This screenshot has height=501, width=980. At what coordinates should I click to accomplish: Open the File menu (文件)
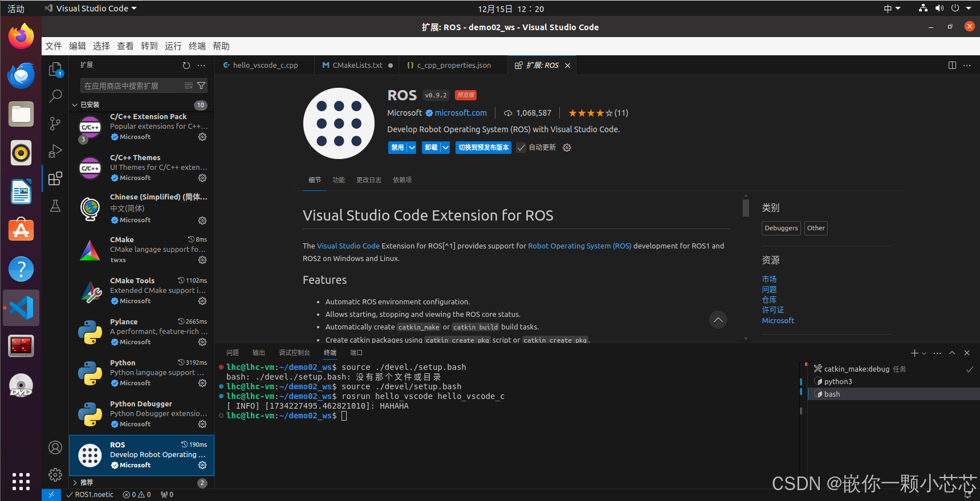[x=54, y=46]
